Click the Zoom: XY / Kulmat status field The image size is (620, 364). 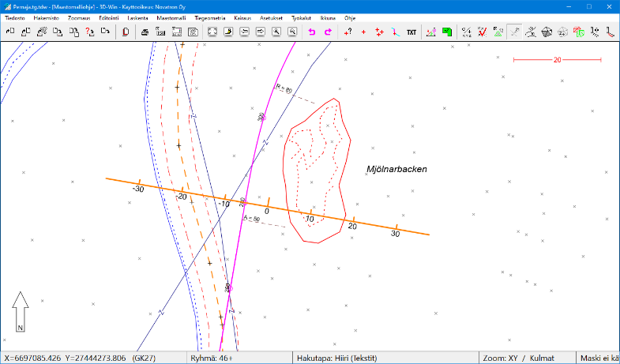point(519,358)
